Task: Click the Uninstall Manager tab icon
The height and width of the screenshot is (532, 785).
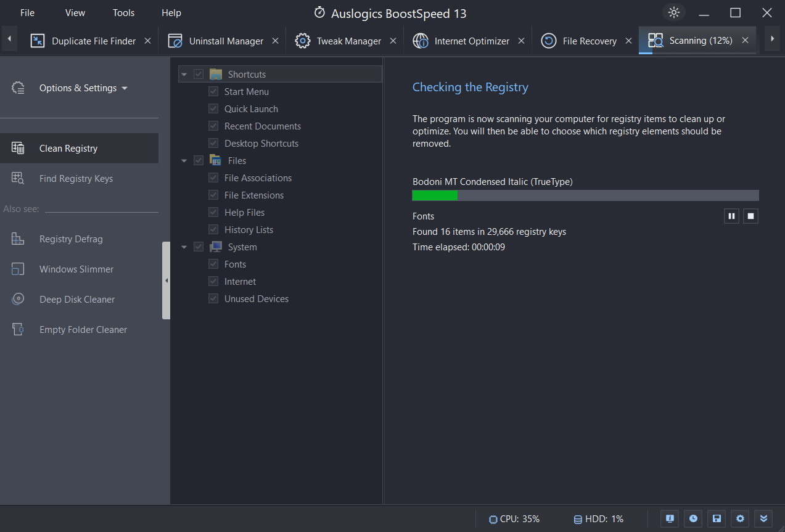Action: tap(175, 41)
